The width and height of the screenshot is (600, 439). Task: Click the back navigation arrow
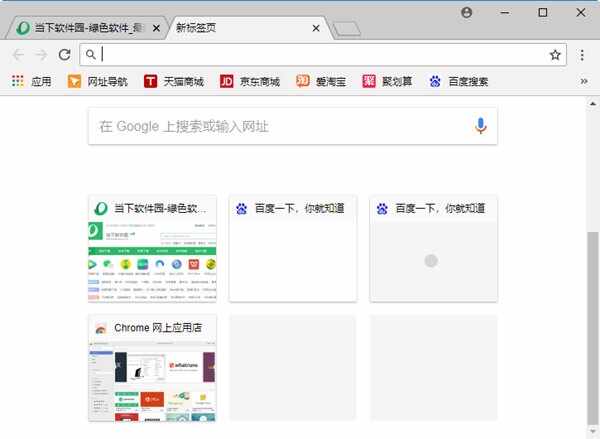[18, 55]
